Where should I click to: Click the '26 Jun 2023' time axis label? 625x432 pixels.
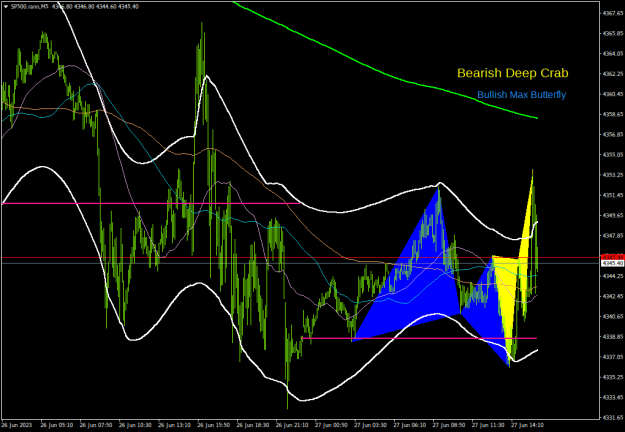pyautogui.click(x=17, y=425)
